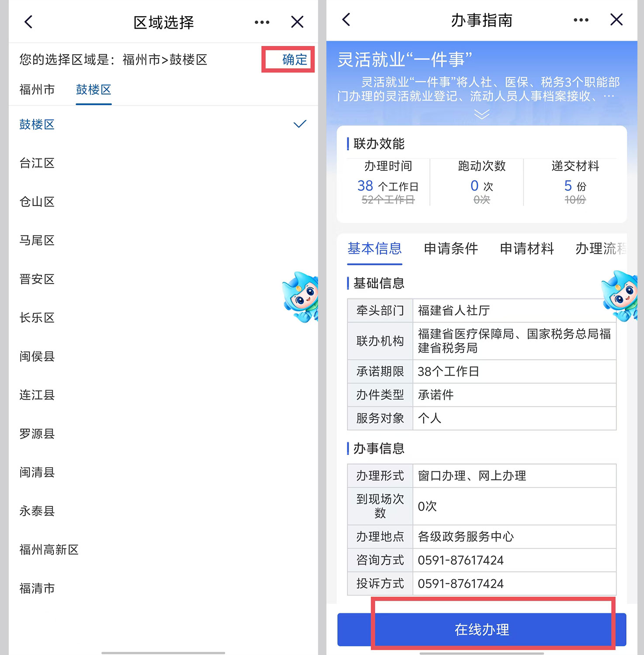Show the partially hidden 办理流程 tab
Screen dimensions: 644x655
(x=601, y=248)
